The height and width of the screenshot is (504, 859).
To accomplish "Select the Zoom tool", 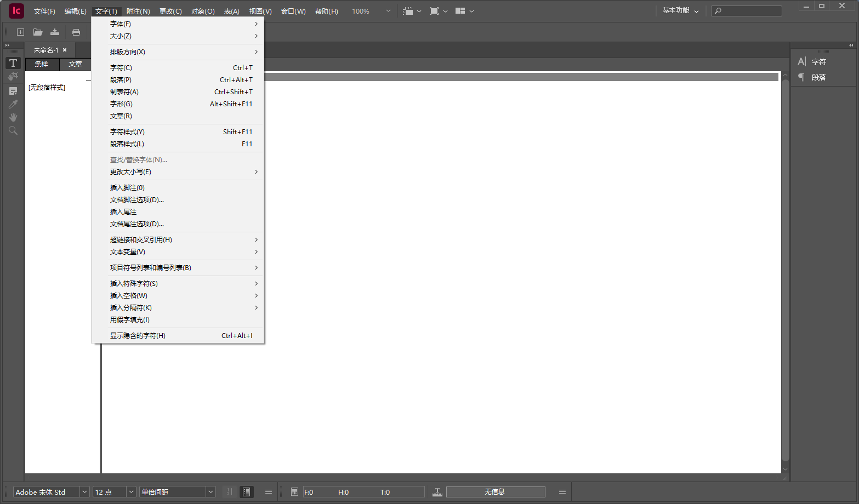I will 13,130.
